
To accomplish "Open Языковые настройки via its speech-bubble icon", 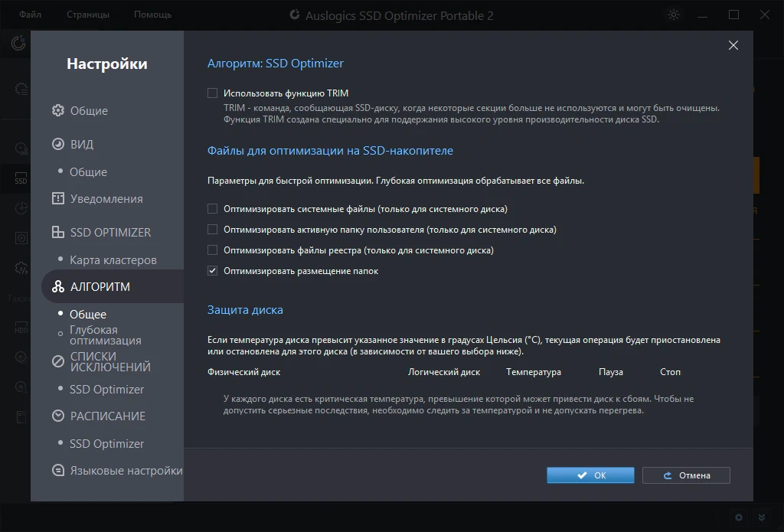I will coord(58,471).
